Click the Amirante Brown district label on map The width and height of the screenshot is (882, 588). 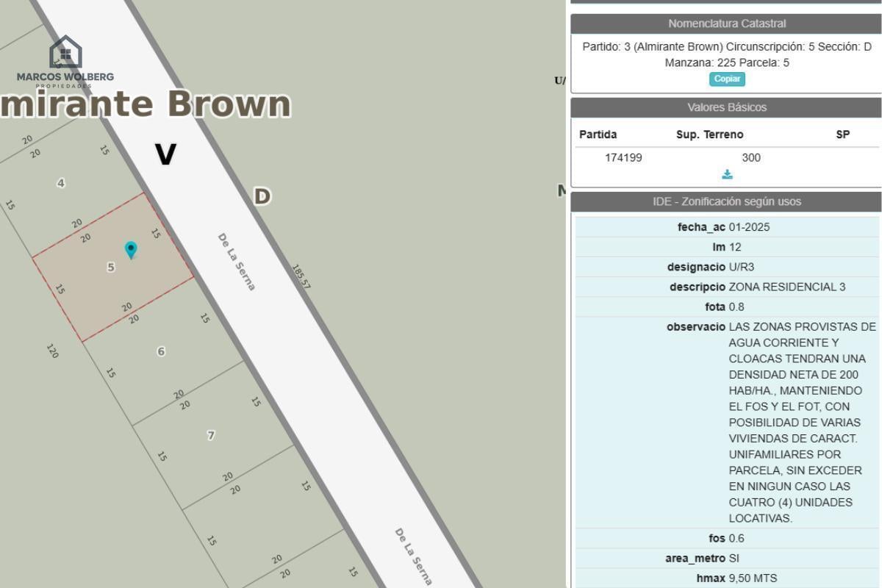[x=146, y=104]
